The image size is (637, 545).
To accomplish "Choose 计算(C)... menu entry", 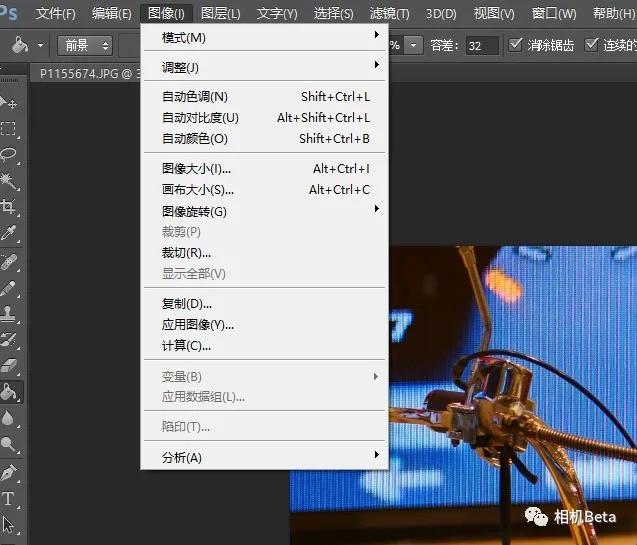I will (x=264, y=346).
